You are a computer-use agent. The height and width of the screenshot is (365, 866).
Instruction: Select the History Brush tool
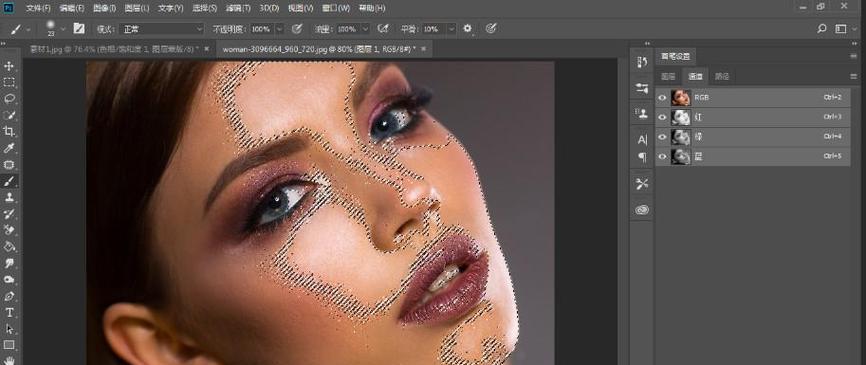point(9,214)
